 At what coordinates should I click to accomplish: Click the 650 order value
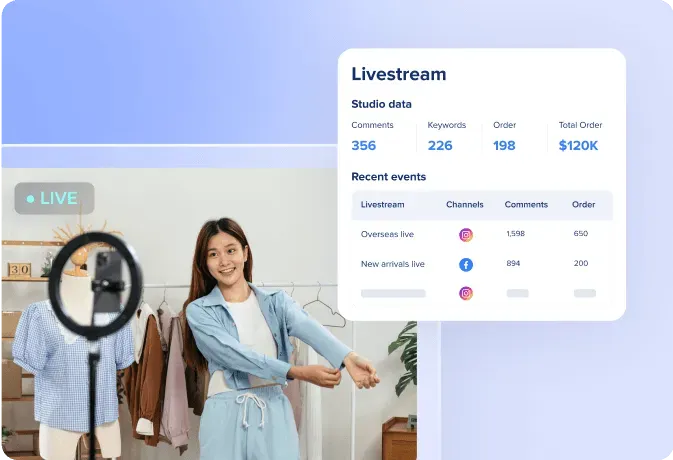(x=581, y=233)
